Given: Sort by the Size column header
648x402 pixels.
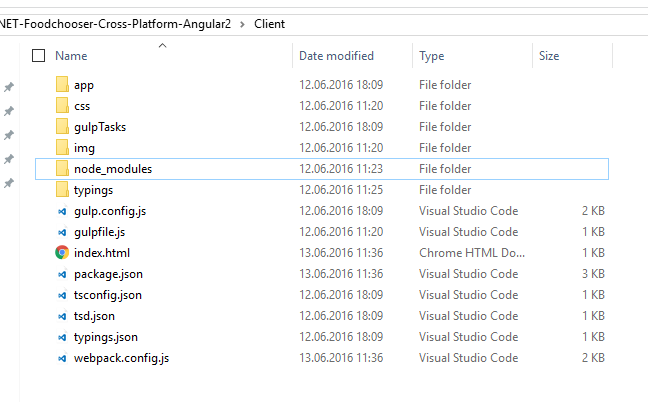Looking at the screenshot, I should coord(549,56).
